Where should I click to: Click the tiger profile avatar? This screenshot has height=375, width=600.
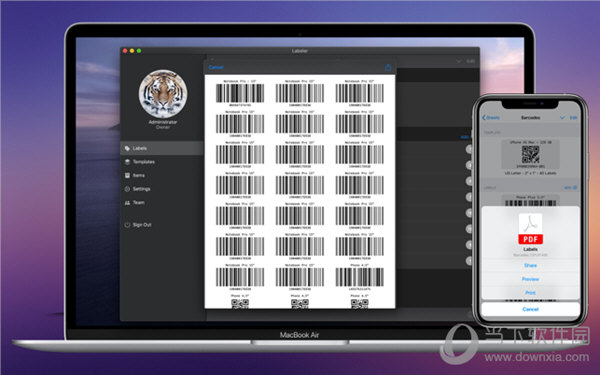[x=163, y=94]
